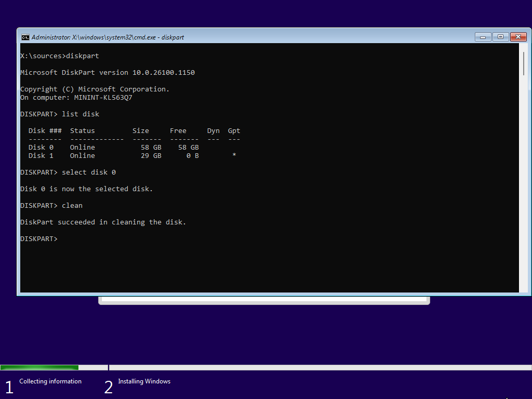This screenshot has height=399, width=532.
Task: Click the green setup progress bar
Action: coord(39,367)
